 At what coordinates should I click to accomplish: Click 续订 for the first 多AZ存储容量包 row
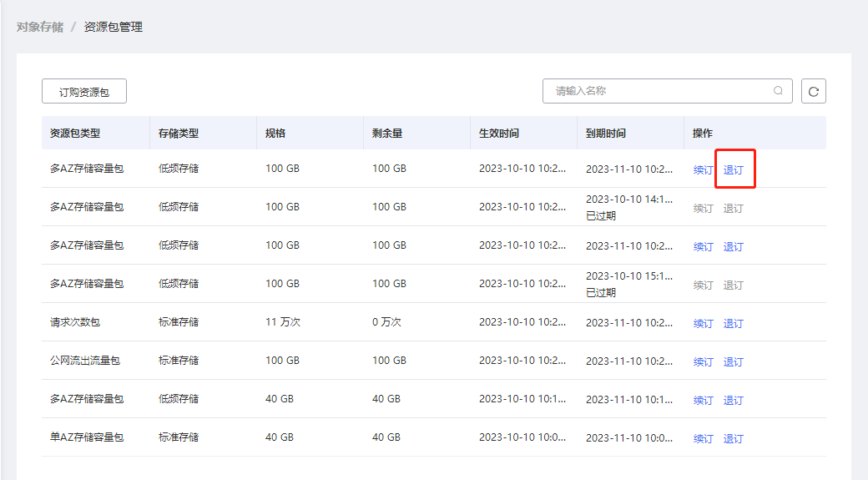coord(704,169)
